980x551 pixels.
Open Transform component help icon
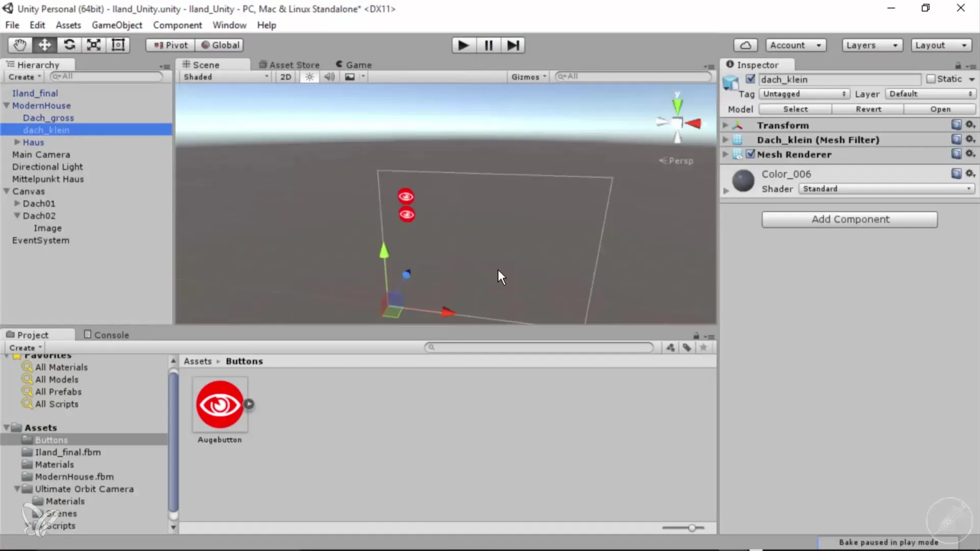point(956,124)
